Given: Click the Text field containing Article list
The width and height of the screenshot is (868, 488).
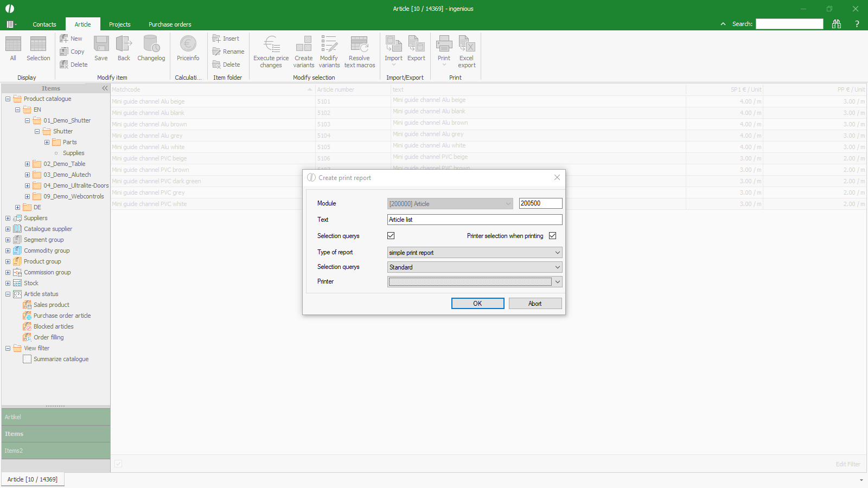Looking at the screenshot, I should coord(475,220).
